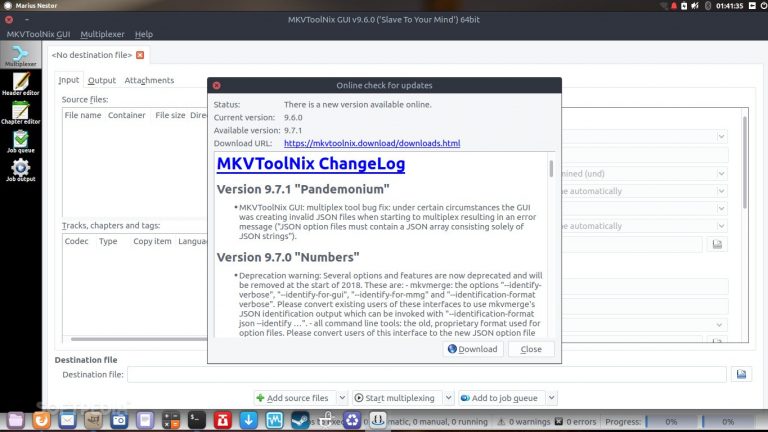
Task: Click Add source files button
Action: click(295, 398)
